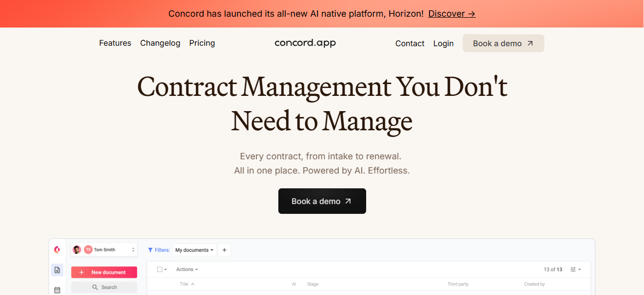
Task: Follow the Discover link in the banner
Action: pyautogui.click(x=452, y=14)
